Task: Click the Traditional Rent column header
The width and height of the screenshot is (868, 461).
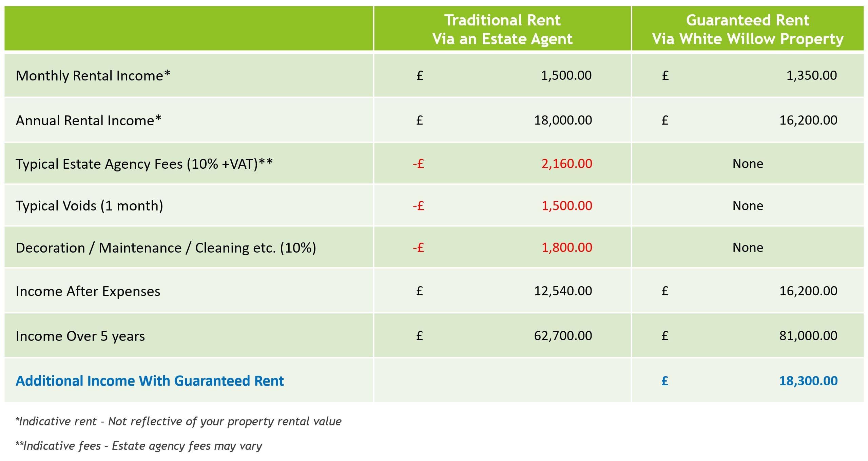Action: pyautogui.click(x=502, y=29)
